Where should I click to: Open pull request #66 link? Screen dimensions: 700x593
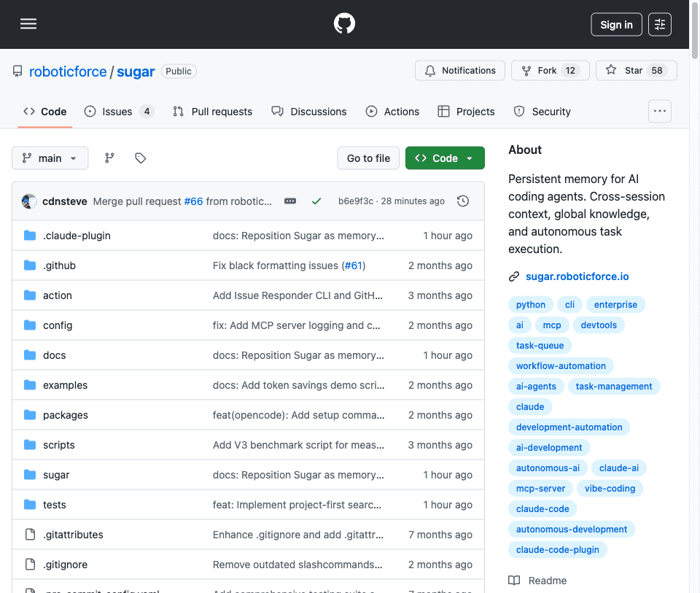(x=193, y=201)
